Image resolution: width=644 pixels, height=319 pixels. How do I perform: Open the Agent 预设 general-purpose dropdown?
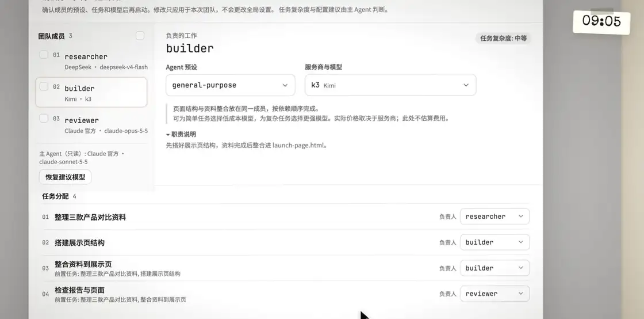point(231,85)
